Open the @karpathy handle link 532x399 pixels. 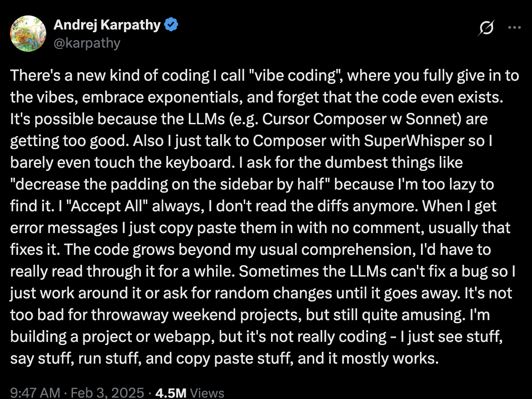click(x=87, y=43)
